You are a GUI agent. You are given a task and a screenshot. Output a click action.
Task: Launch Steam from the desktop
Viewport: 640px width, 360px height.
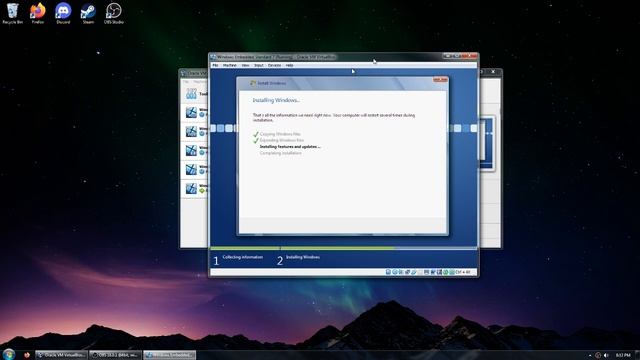pos(88,13)
